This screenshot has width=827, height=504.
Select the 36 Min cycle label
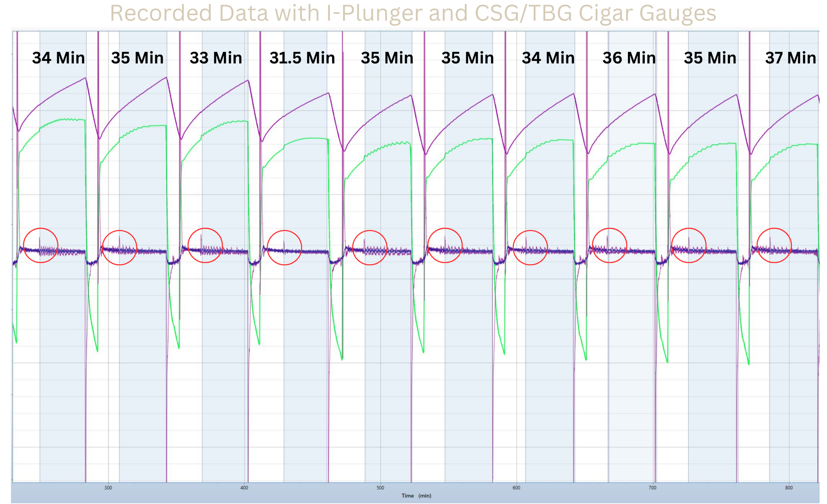click(x=629, y=58)
